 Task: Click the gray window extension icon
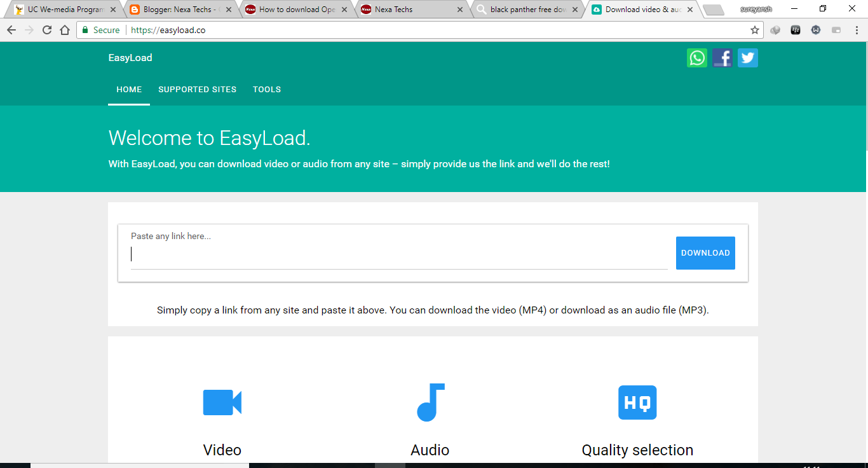(x=836, y=30)
